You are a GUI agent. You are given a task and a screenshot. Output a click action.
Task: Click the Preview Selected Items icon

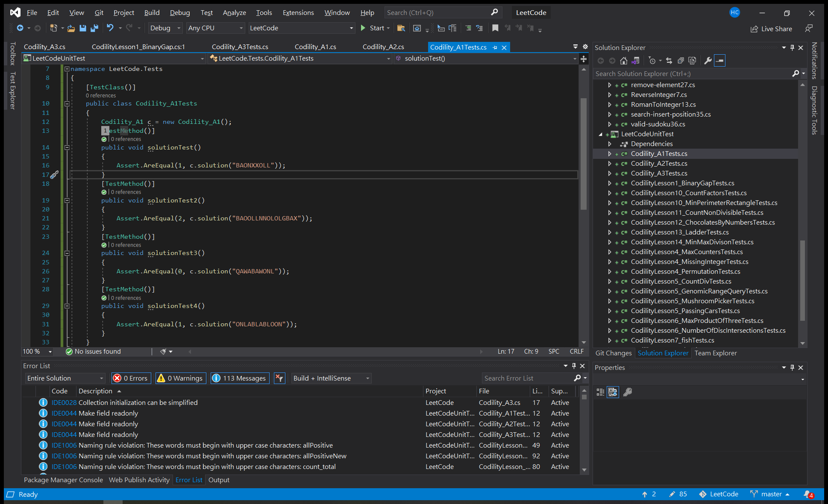pos(720,61)
